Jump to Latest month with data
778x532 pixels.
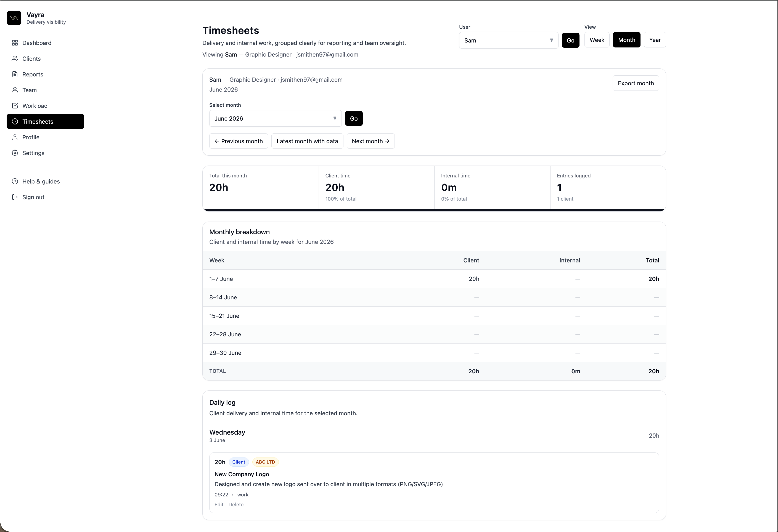tap(307, 141)
